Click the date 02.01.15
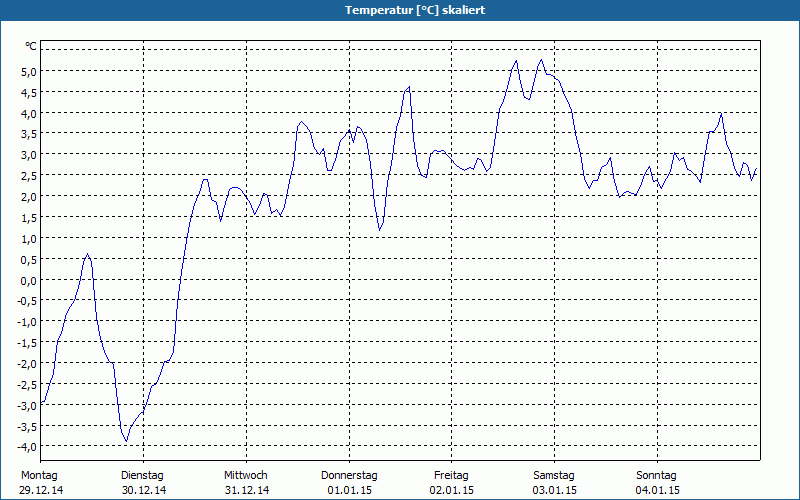This screenshot has width=800, height=500. coord(452,490)
